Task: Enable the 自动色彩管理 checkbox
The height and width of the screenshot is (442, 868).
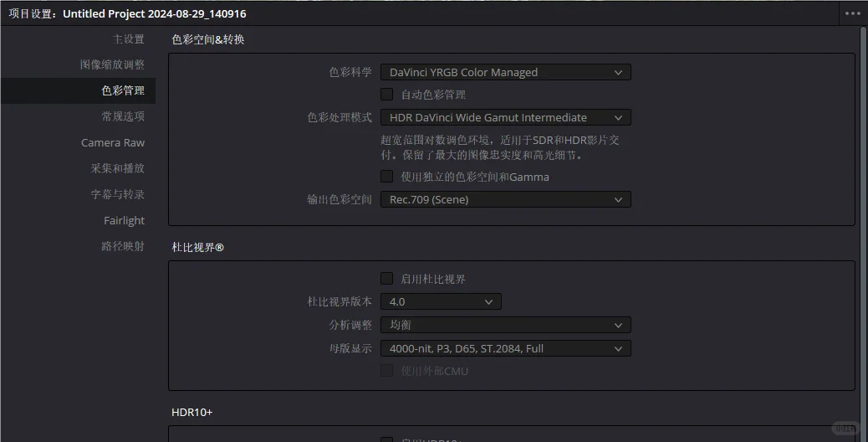Action: click(387, 94)
